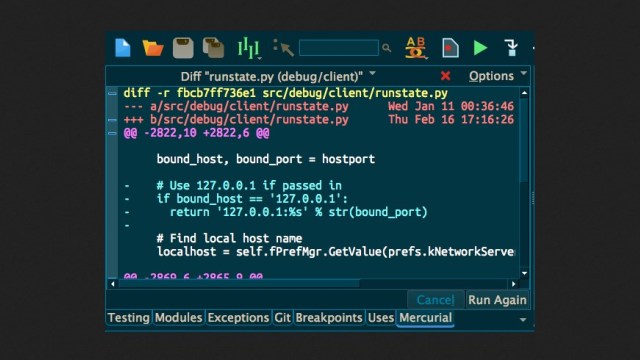The height and width of the screenshot is (360, 640).
Task: Select the goto-definition arrow pointer icon
Action: click(283, 48)
